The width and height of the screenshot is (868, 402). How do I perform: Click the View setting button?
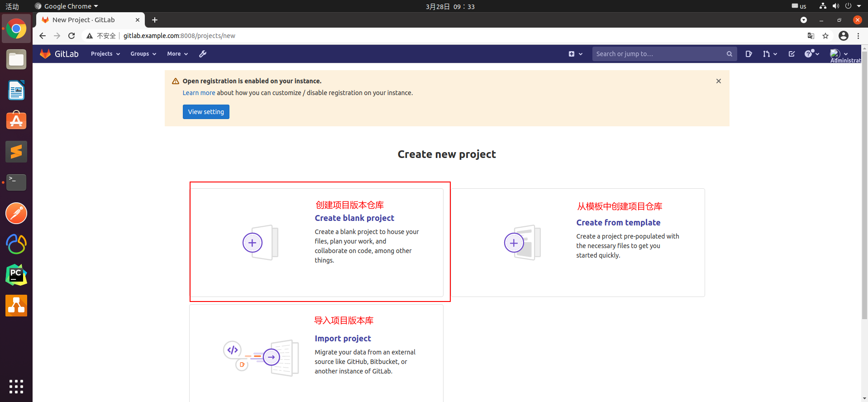point(206,112)
